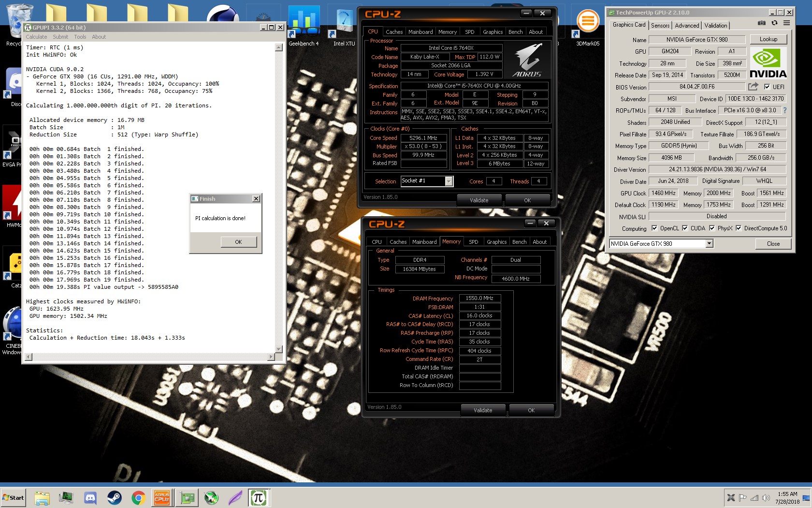Open the Geekbench 4 desktop icon
Viewport: 812px width, 508px height.
304,26
